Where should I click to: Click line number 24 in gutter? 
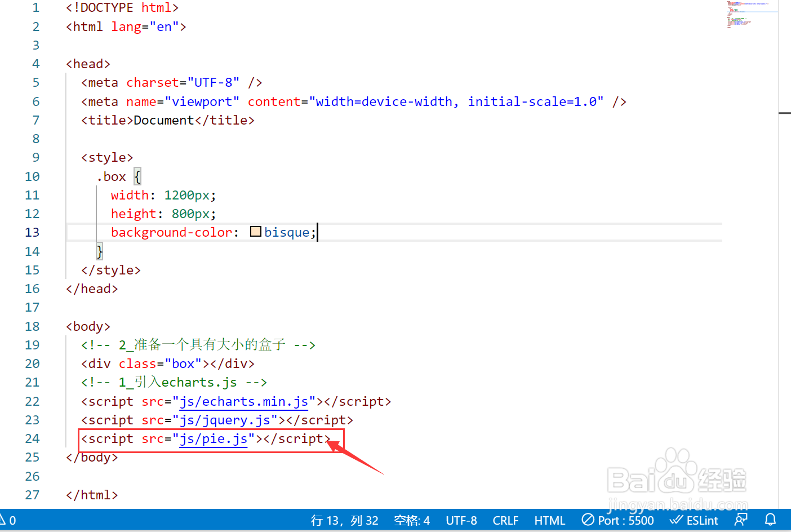tap(32, 438)
